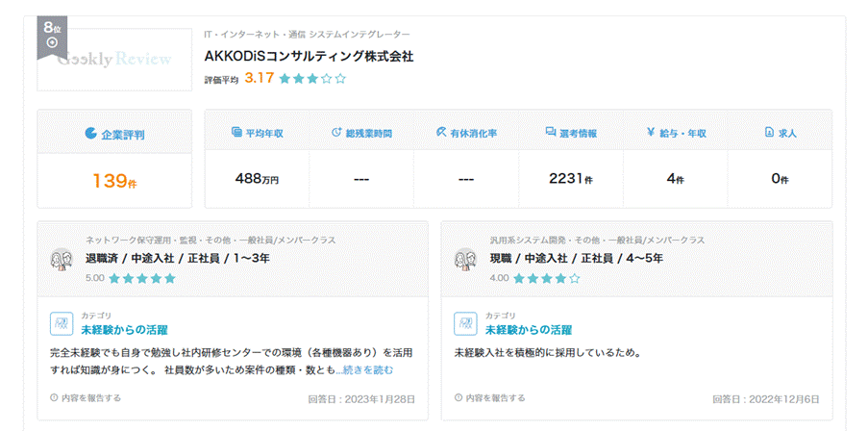Open the 4件 salary info count
The width and height of the screenshot is (868, 431).
[x=675, y=179]
